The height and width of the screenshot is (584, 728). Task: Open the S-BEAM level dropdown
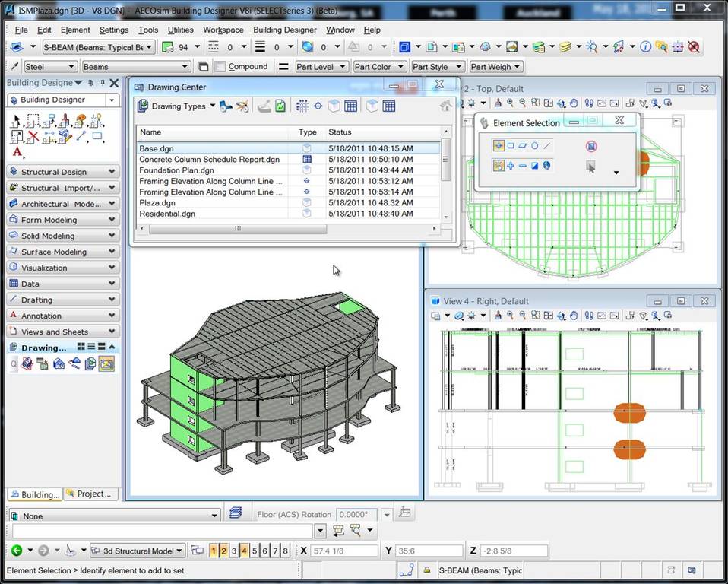tap(98, 47)
